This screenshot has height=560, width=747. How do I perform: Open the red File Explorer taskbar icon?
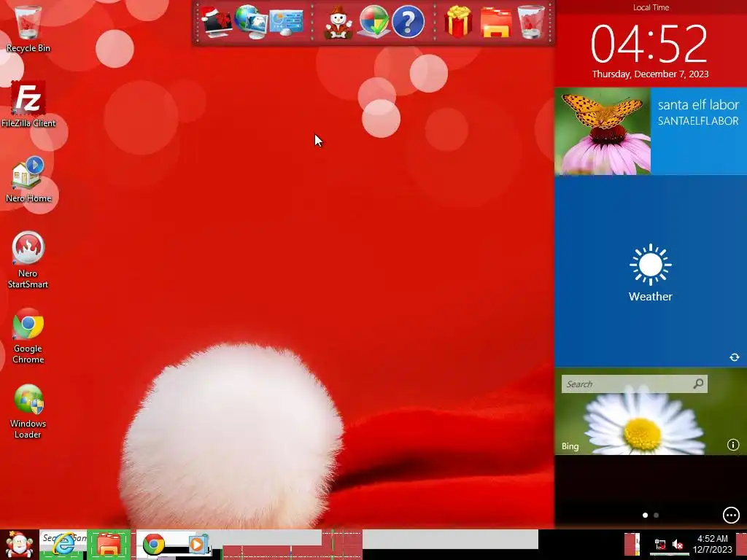[x=109, y=545]
